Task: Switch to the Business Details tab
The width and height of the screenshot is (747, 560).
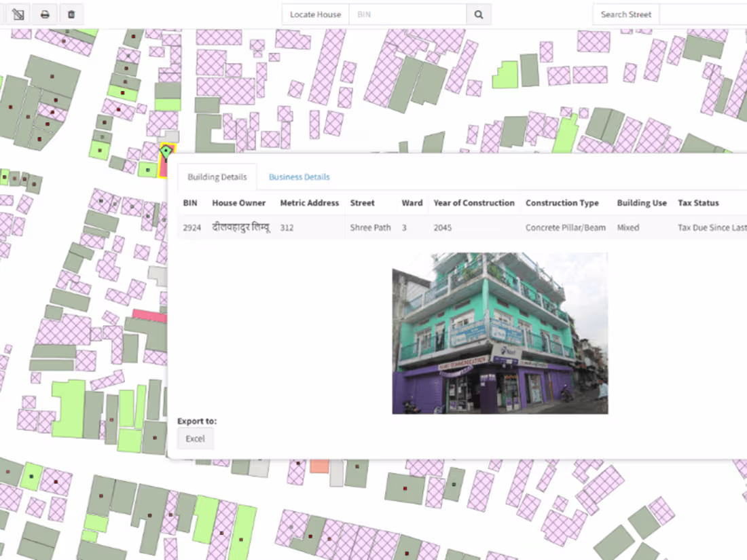Action: point(299,176)
